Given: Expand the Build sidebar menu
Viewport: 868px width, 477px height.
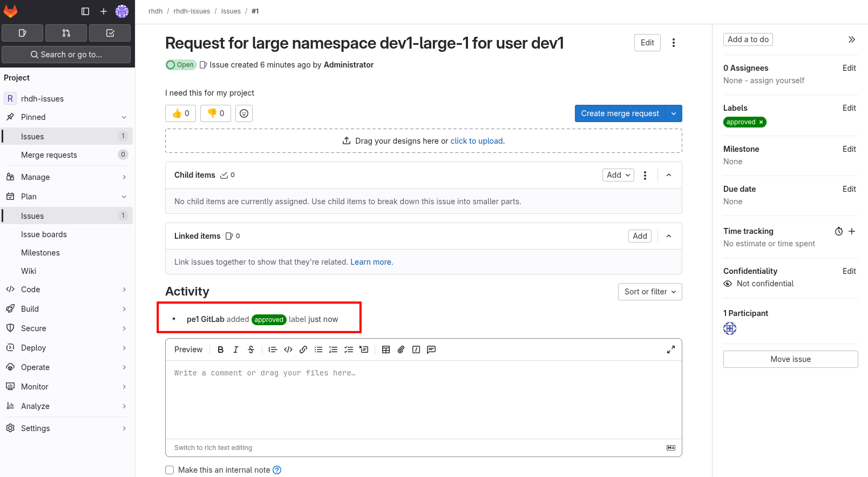Looking at the screenshot, I should pyautogui.click(x=67, y=309).
